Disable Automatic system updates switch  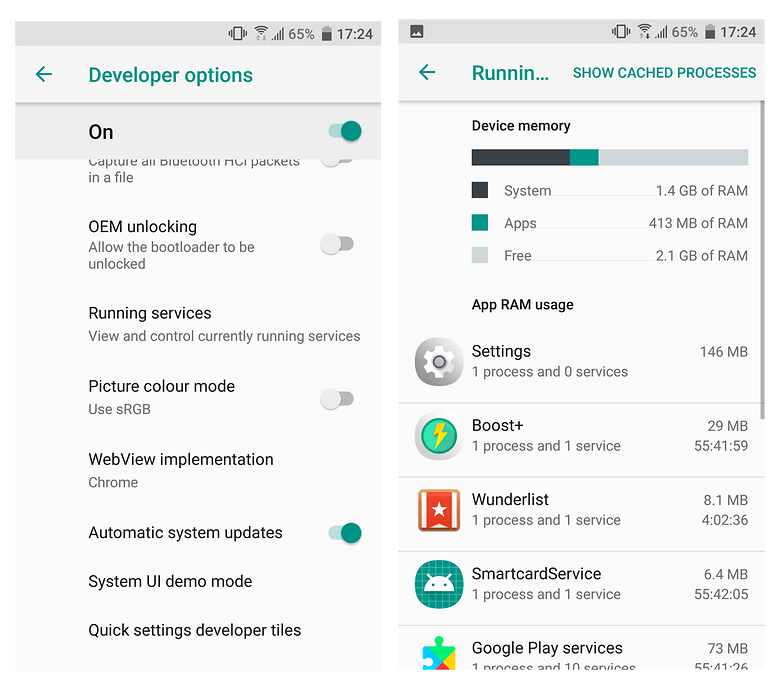(x=345, y=533)
